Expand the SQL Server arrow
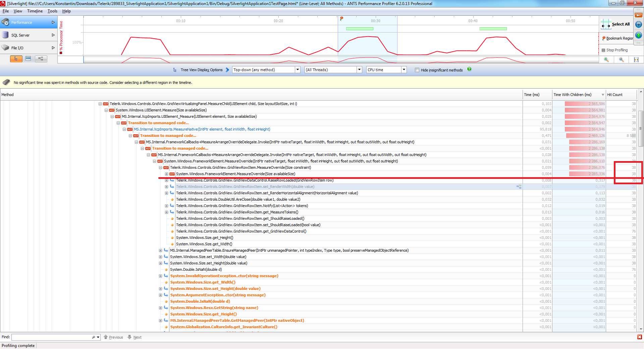Viewport: 644px width, 349px height. [53, 35]
